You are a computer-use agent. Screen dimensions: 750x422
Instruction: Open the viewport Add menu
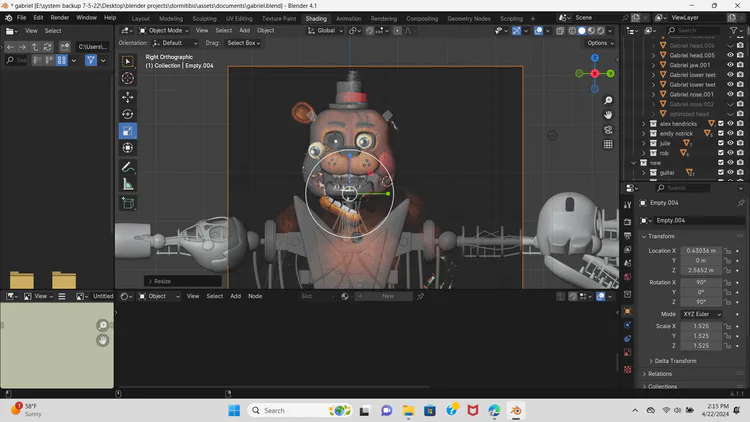pyautogui.click(x=244, y=31)
